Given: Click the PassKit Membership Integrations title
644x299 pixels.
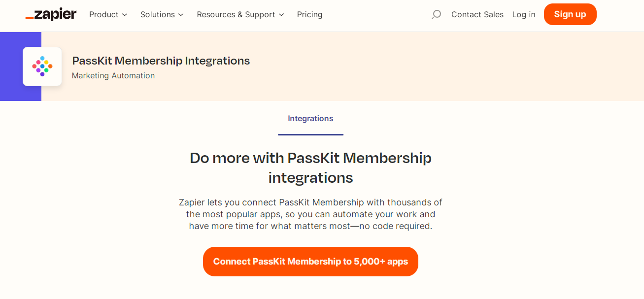Looking at the screenshot, I should coord(161,61).
